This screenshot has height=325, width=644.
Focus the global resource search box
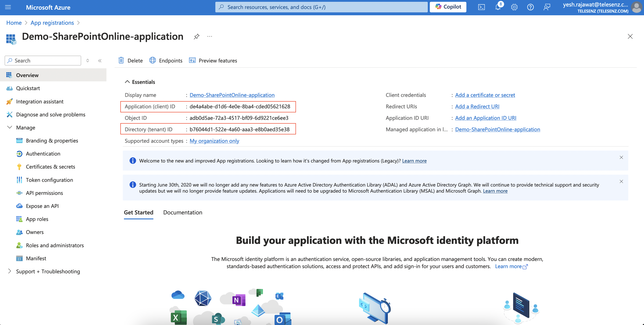point(321,7)
